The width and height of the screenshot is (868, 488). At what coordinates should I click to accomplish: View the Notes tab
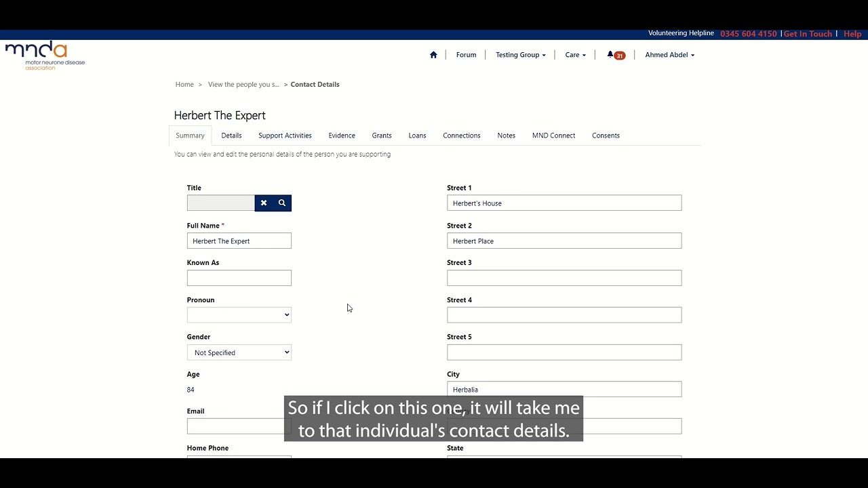click(506, 136)
